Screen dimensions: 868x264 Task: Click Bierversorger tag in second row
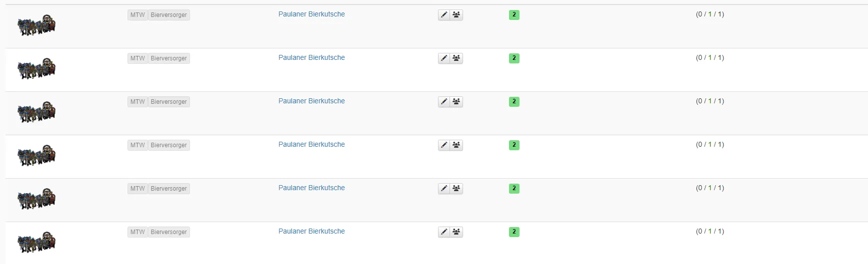click(168, 58)
